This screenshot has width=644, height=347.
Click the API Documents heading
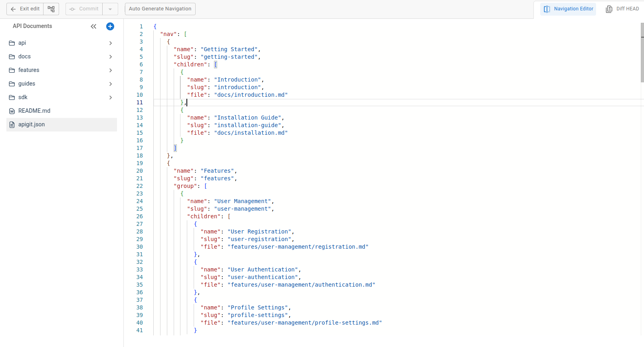(32, 26)
